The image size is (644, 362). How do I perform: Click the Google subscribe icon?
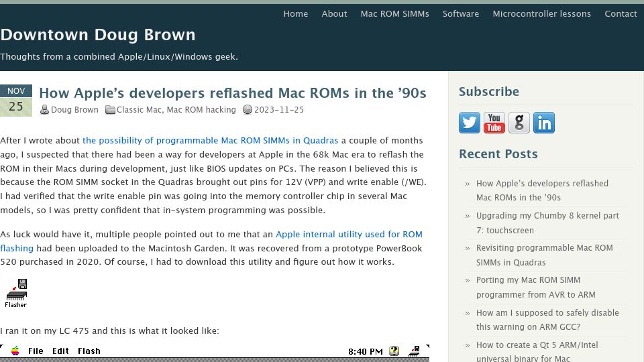(519, 123)
